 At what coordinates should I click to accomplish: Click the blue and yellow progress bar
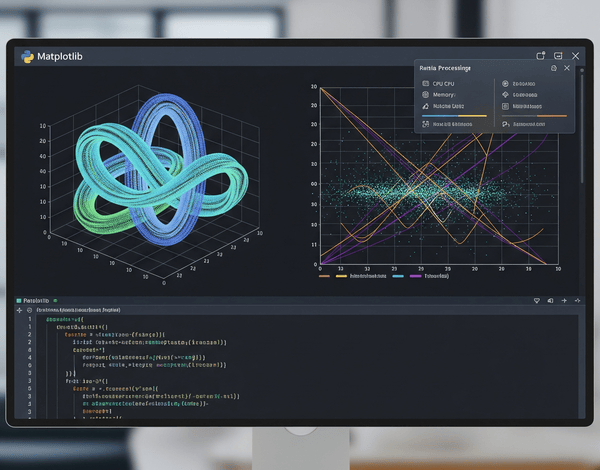(455, 116)
